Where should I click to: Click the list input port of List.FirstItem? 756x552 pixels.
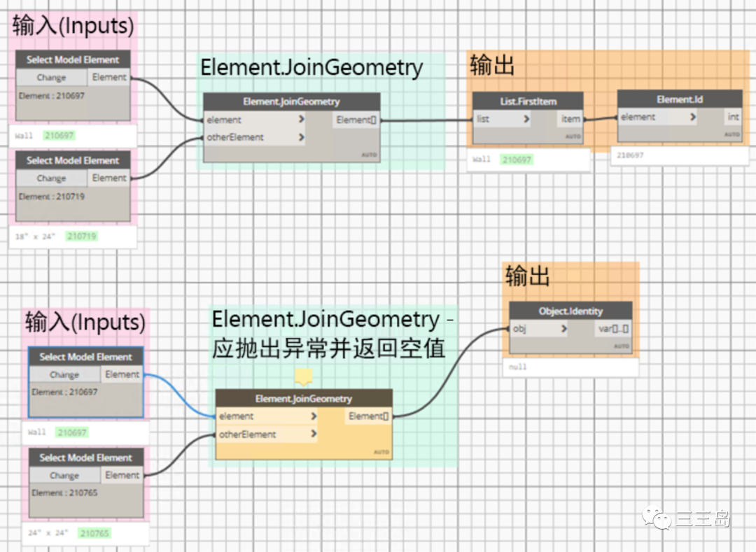coord(501,118)
